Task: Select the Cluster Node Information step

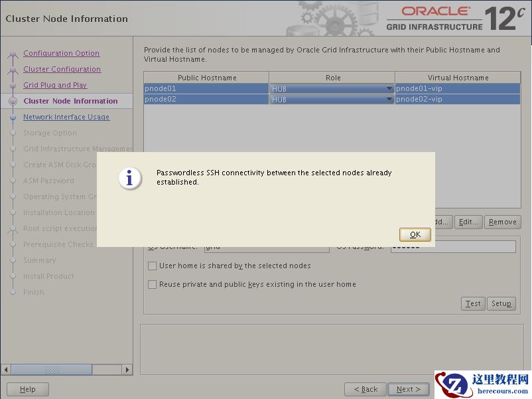Action: pos(70,101)
